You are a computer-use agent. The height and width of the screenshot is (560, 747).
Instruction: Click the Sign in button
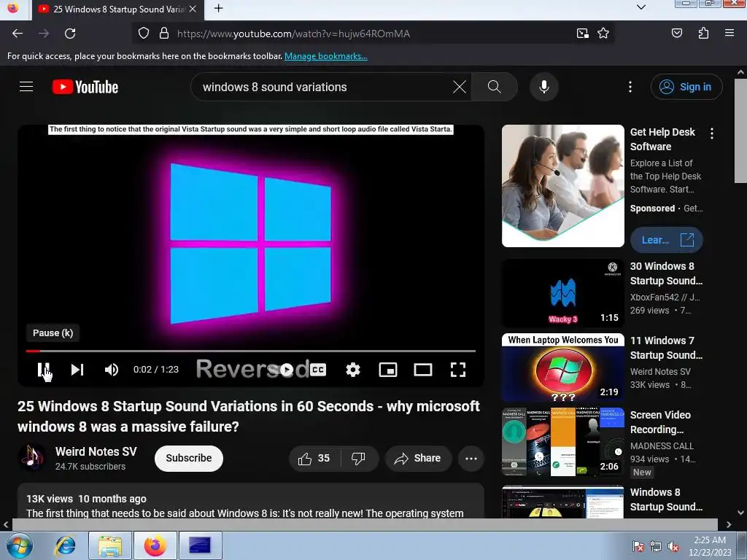(686, 87)
